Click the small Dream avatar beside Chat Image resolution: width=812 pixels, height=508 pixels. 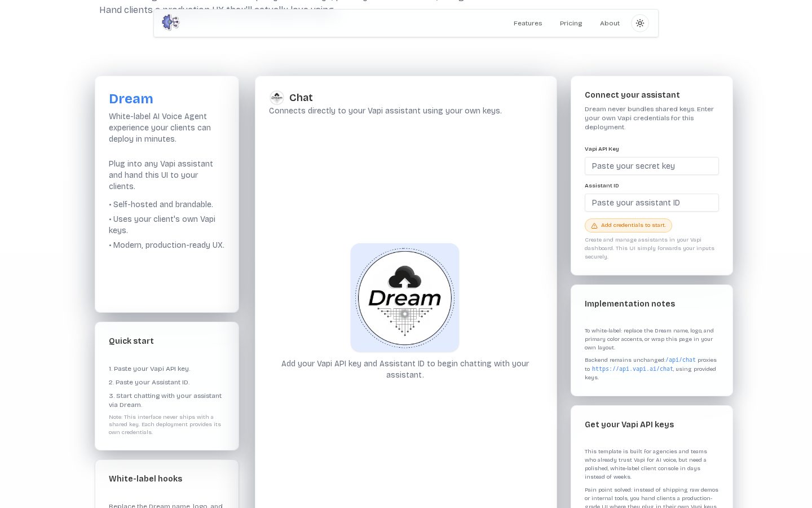[x=277, y=98]
